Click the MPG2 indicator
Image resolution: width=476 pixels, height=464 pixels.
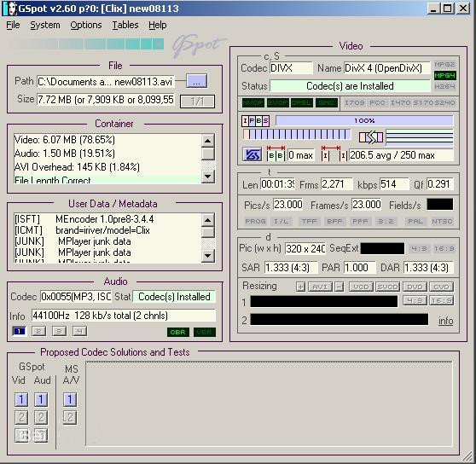(444, 64)
